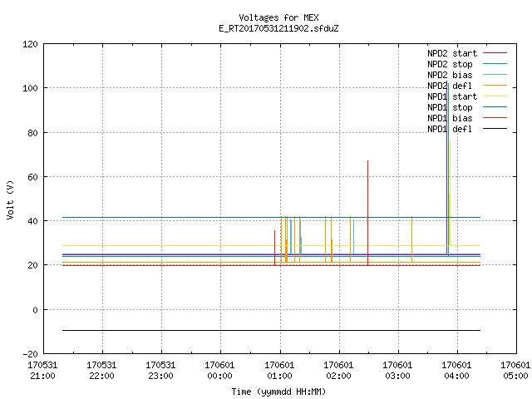Click the tall red spike near 02:30
The image size is (532, 399).
click(367, 212)
